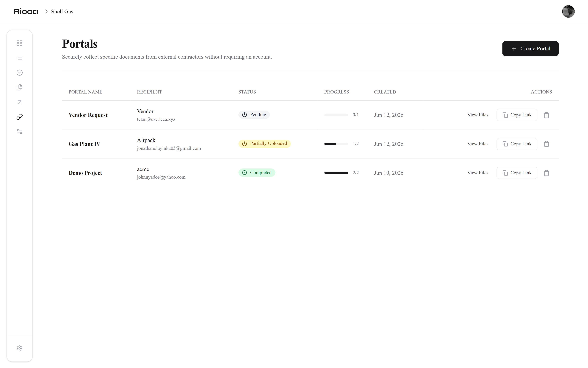
Task: Click the 2/2 progress count
Action: coord(356,173)
